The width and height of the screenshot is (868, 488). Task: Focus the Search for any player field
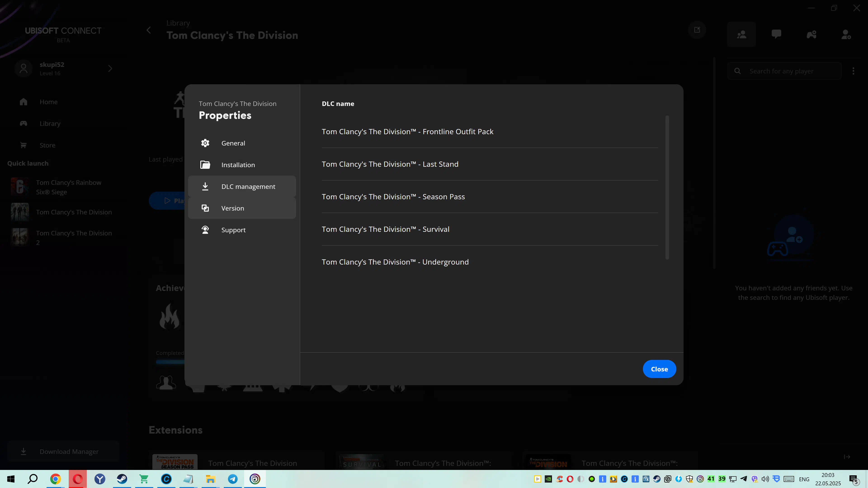point(784,71)
